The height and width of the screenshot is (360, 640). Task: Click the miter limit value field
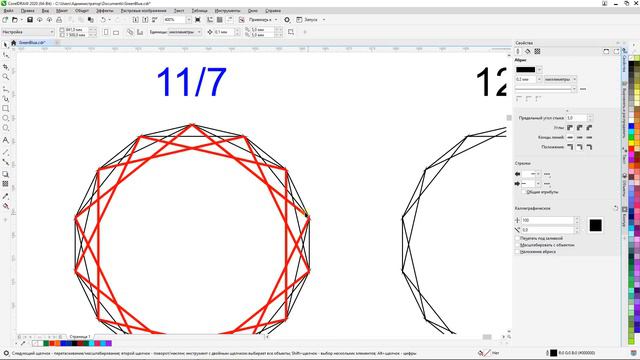click(576, 118)
